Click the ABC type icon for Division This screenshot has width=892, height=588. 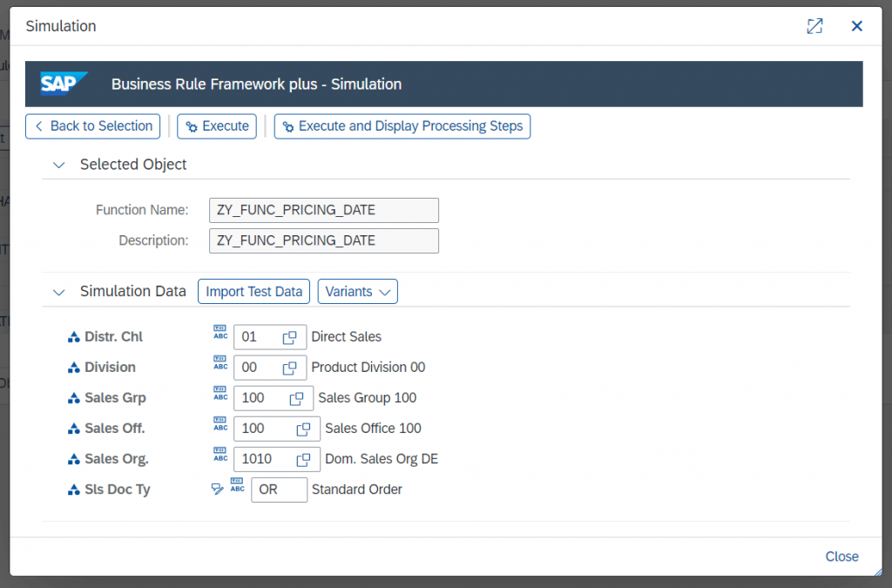tap(220, 362)
